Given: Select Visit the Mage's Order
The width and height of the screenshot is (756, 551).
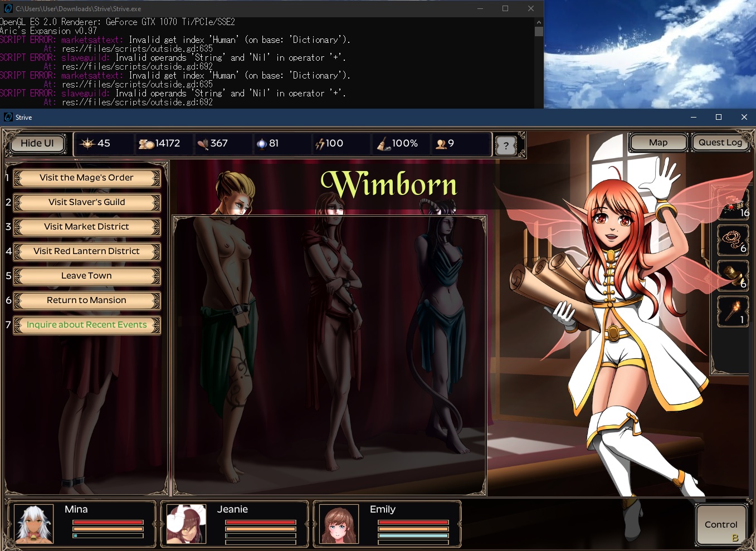Looking at the screenshot, I should point(86,178).
